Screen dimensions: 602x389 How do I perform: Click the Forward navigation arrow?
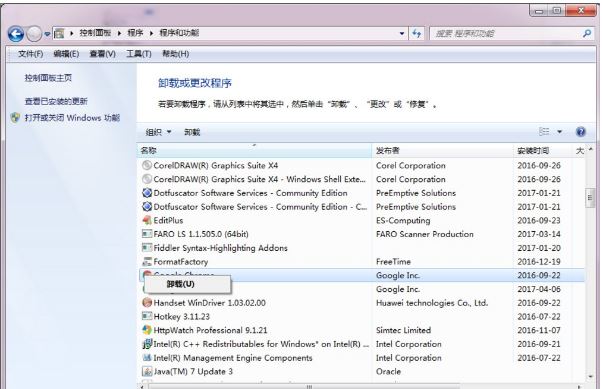pyautogui.click(x=34, y=34)
